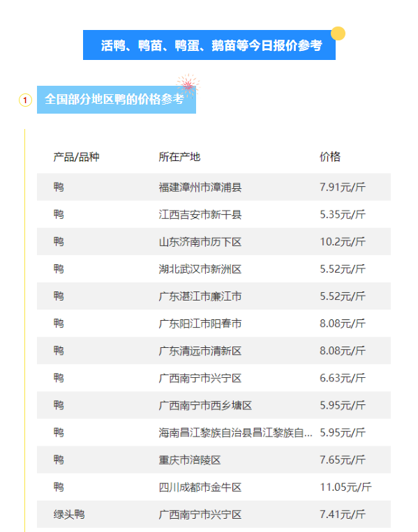Viewport: 418px width, 532px height.
Task: Select the 江西吉安市新干县 location cell
Action: coord(200,215)
